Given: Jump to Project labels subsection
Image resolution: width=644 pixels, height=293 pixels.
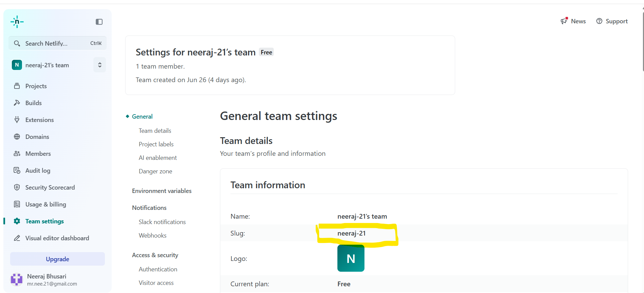Looking at the screenshot, I should 156,144.
